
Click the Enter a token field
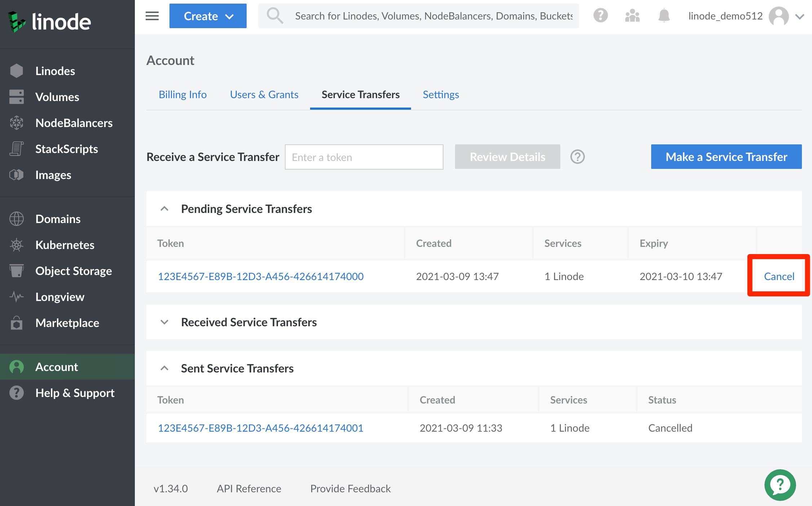click(x=364, y=157)
